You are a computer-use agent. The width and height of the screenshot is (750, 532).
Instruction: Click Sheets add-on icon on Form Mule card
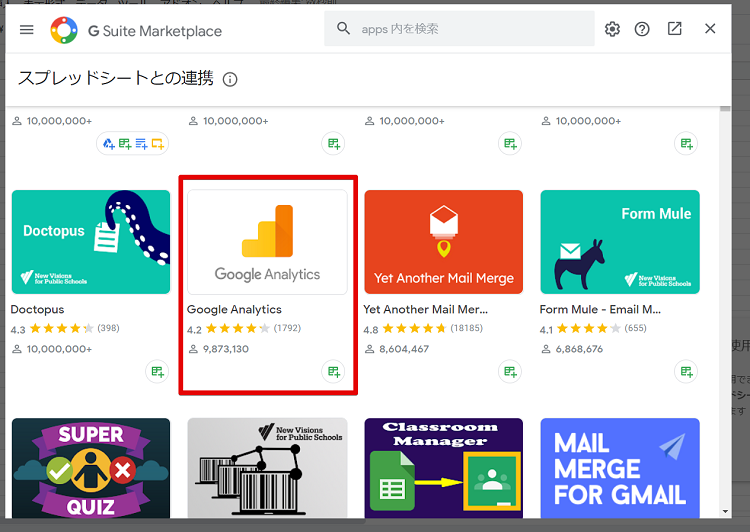[x=686, y=371]
